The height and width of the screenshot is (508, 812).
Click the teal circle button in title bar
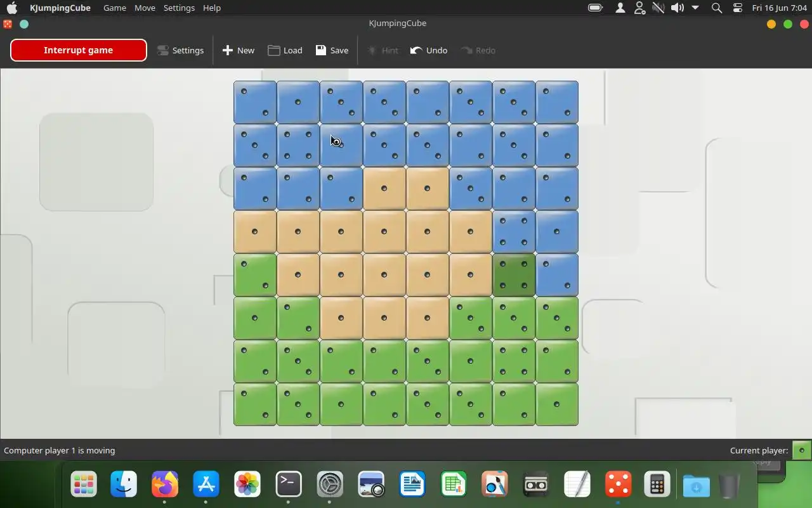24,24
